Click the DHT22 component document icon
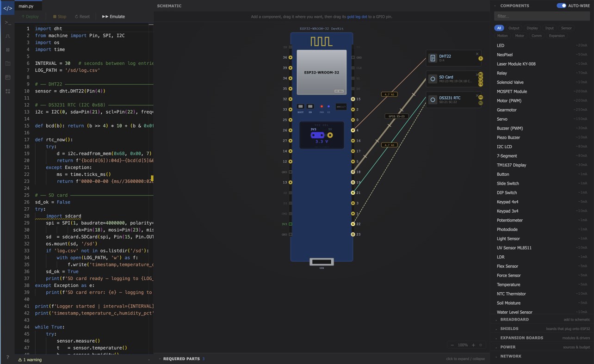The height and width of the screenshot is (364, 594). click(x=432, y=58)
